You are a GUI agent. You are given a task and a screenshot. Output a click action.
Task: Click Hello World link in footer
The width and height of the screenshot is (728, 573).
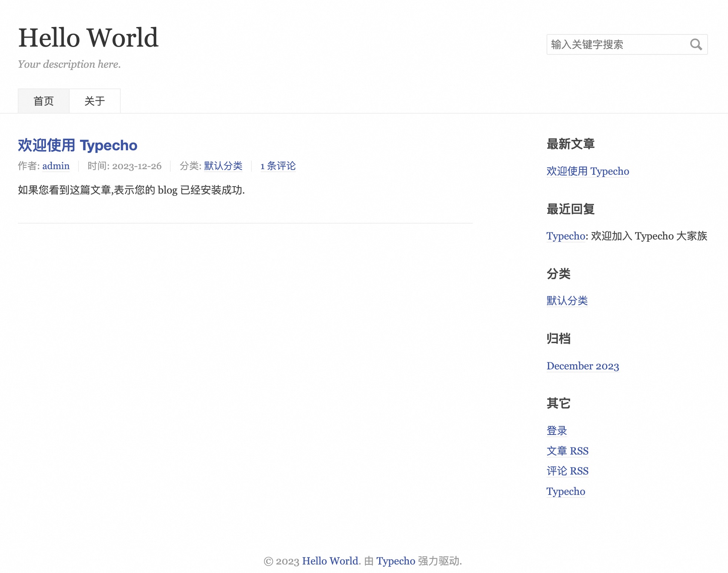pos(330,561)
